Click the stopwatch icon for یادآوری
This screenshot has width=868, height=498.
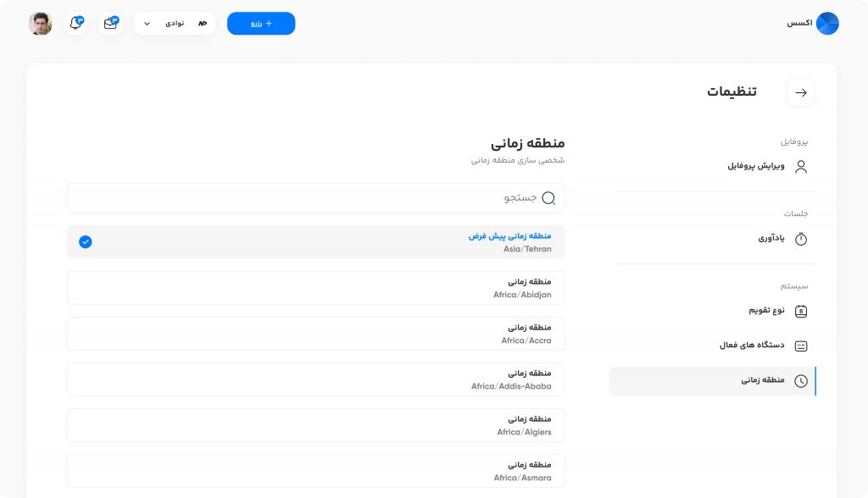800,239
